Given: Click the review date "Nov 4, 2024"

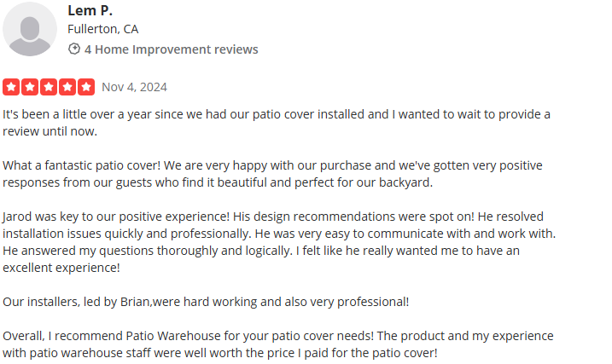Looking at the screenshot, I should [x=134, y=87].
